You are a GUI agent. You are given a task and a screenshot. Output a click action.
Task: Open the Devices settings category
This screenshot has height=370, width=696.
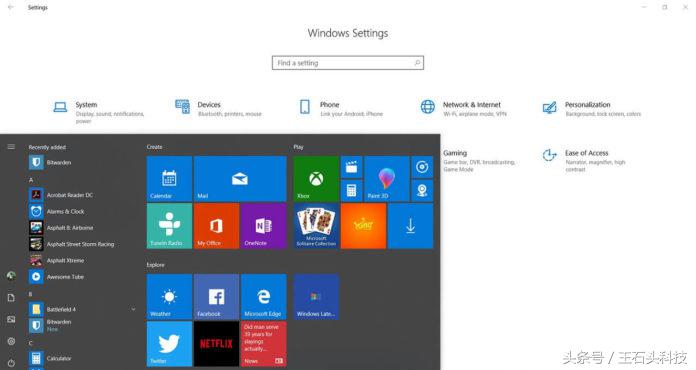(218, 109)
